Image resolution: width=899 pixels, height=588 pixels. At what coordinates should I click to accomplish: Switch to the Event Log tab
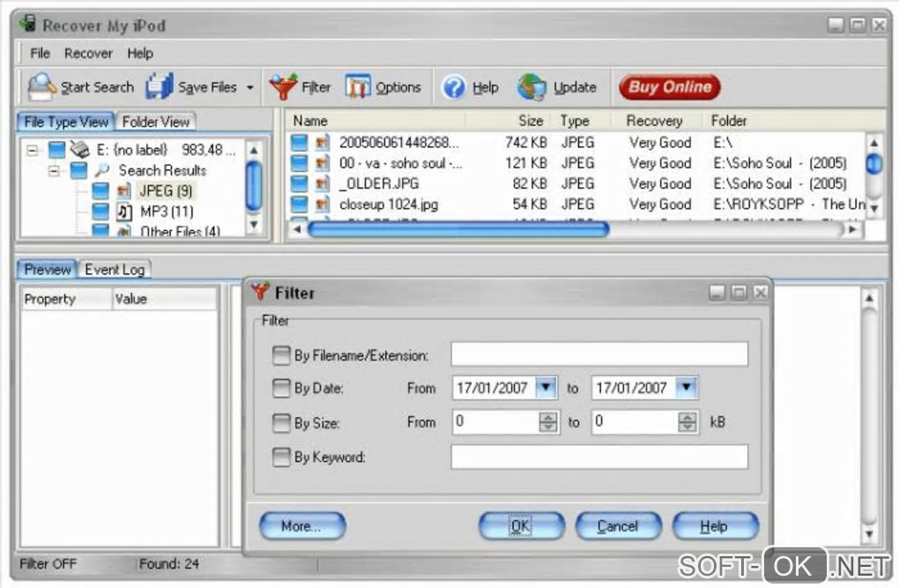(x=115, y=270)
